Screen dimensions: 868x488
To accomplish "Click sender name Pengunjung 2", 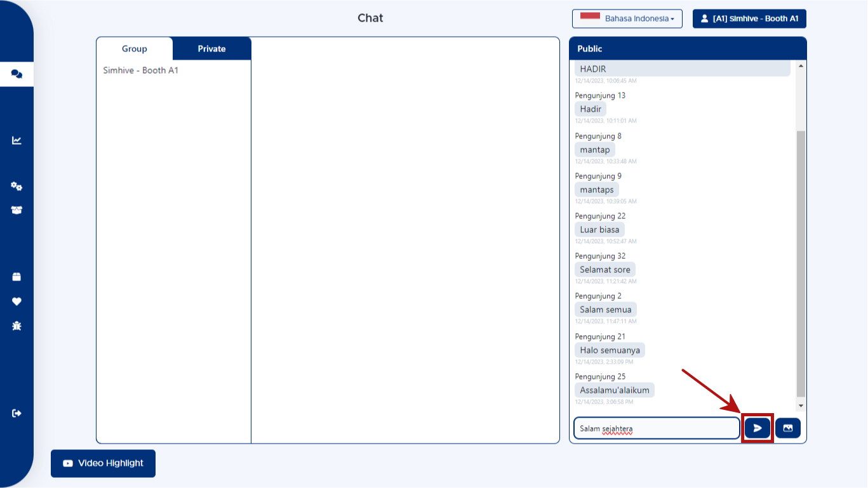I will (598, 296).
